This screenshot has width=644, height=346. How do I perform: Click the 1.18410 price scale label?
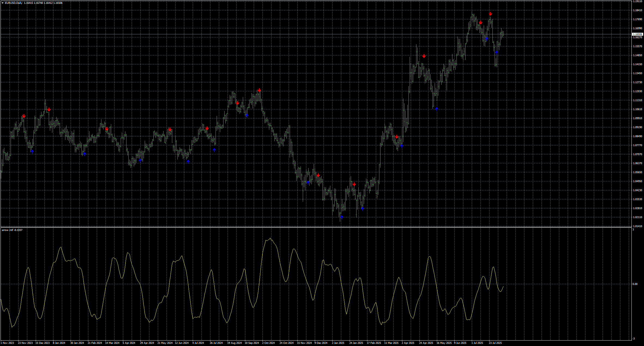pos(637,10)
